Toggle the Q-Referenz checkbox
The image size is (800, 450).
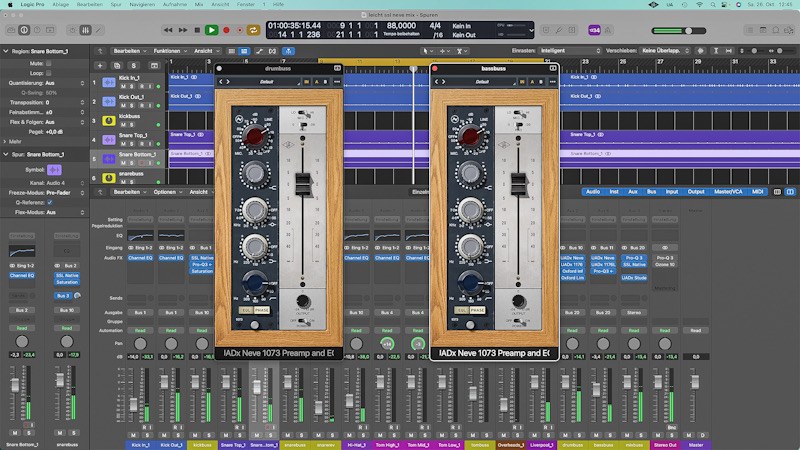[49, 203]
